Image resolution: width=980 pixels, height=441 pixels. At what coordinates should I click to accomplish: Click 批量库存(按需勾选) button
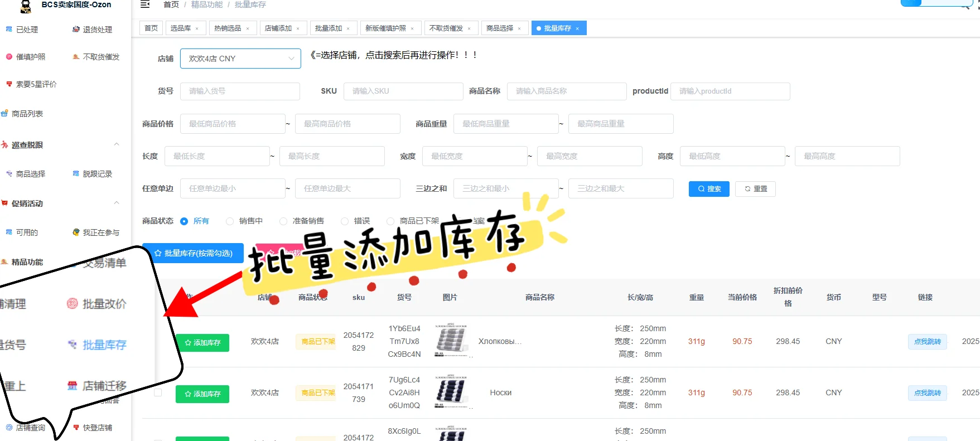[193, 253]
